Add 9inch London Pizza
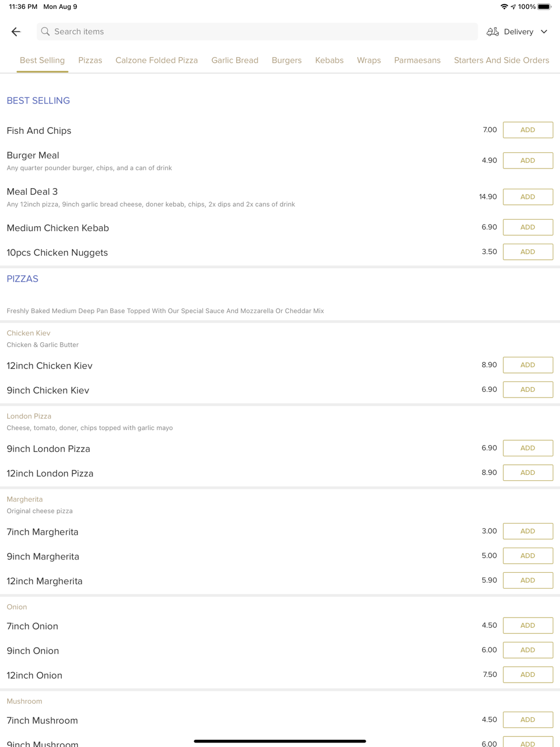This screenshot has height=747, width=560. click(x=528, y=448)
